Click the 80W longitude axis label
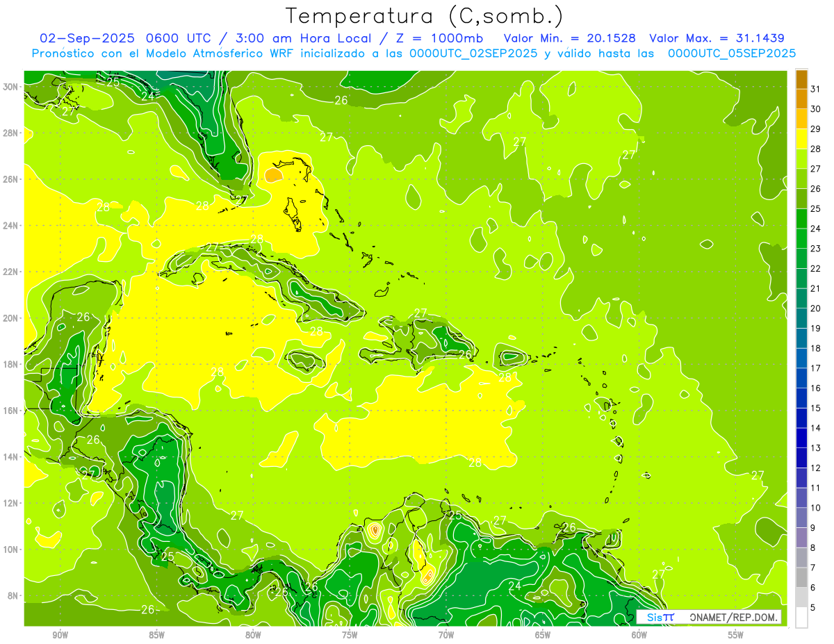Viewport: 834px width, 644px height. pyautogui.click(x=253, y=635)
